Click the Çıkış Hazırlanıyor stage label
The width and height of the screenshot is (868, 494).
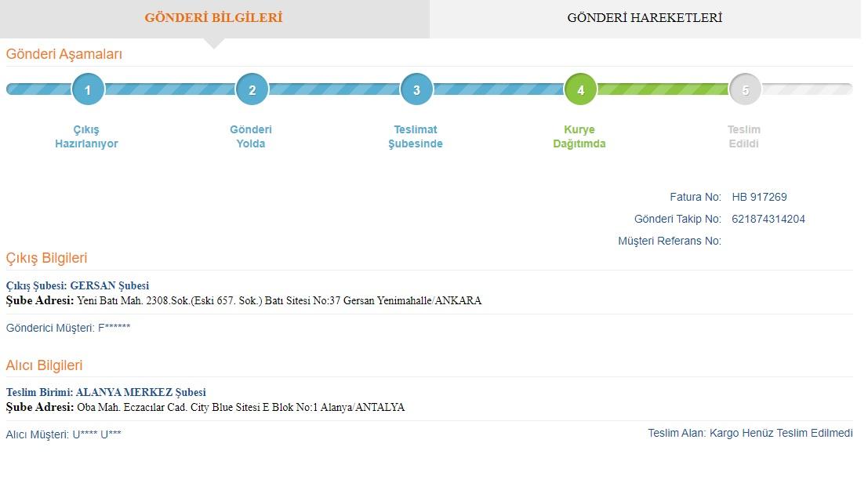[x=86, y=136]
